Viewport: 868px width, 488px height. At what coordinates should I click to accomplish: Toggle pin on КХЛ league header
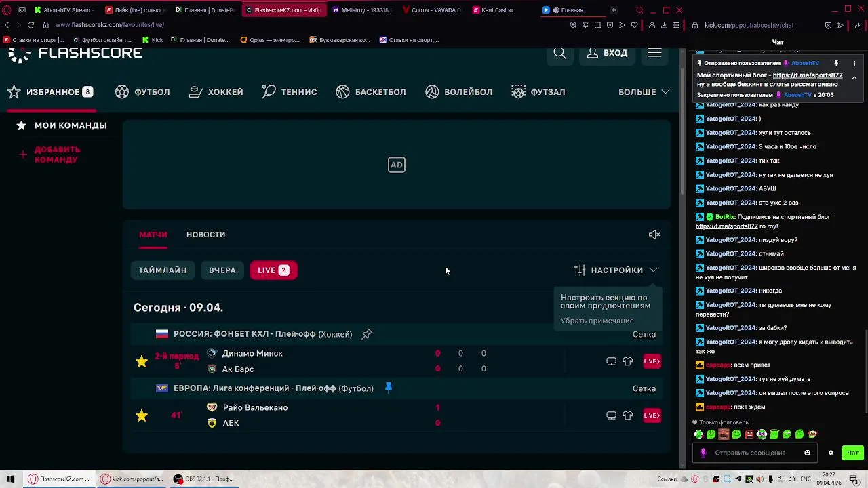(x=367, y=334)
